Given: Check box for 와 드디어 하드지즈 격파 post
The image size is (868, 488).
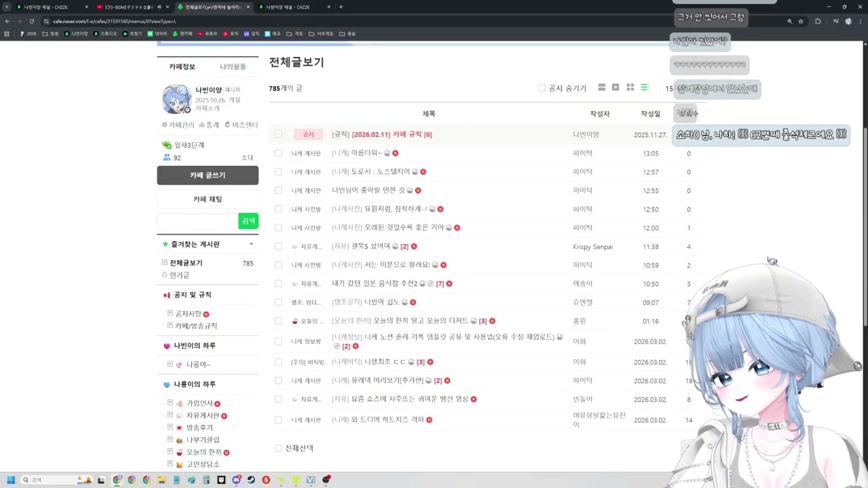Looking at the screenshot, I should click(x=278, y=420).
